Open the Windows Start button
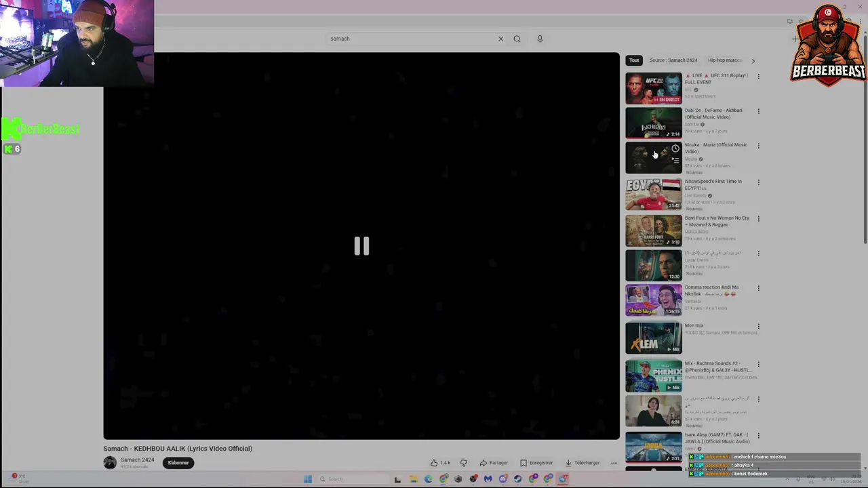Screen dimensions: 868x488 pos(308,479)
